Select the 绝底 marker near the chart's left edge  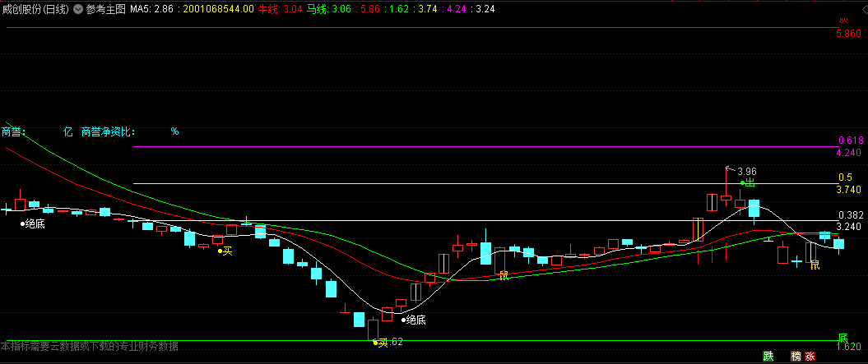(x=33, y=224)
